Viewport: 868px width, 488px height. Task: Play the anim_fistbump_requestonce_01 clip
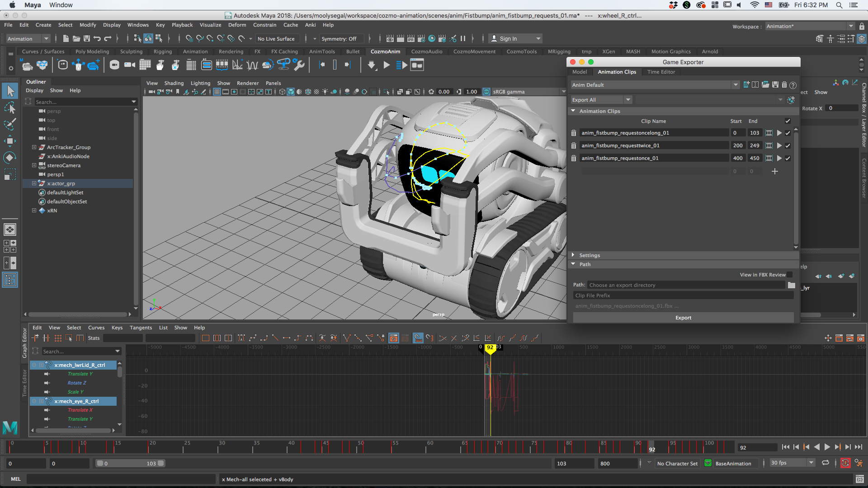tap(779, 158)
